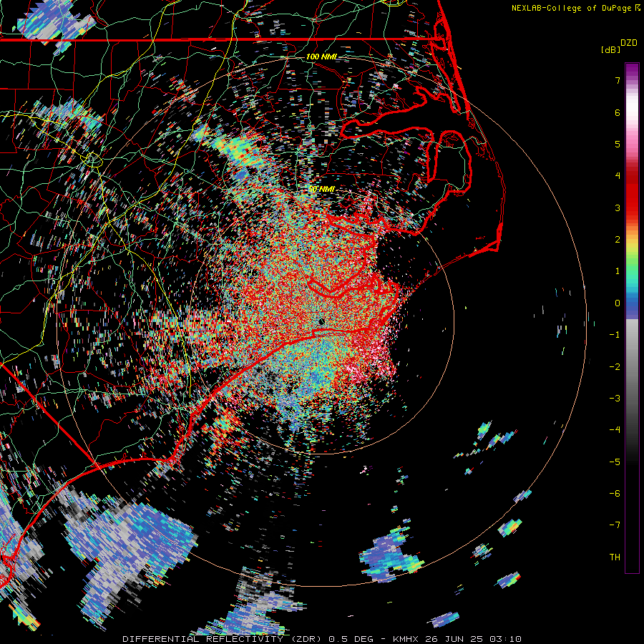Click the 4 tick label on the color scale

618,176
